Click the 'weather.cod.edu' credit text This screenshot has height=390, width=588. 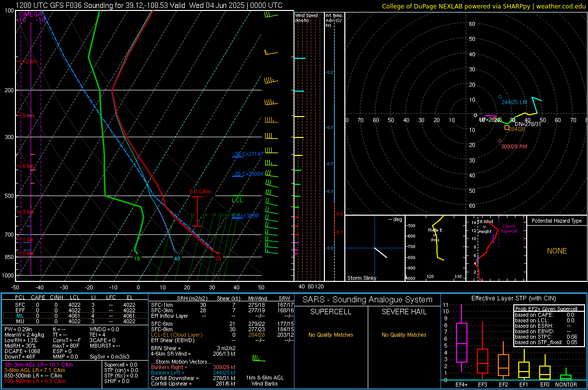click(561, 6)
